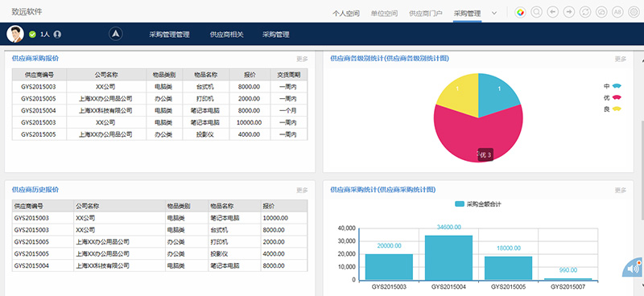
Task: Open 供应商采购统计 panel title link
Action: (383, 190)
